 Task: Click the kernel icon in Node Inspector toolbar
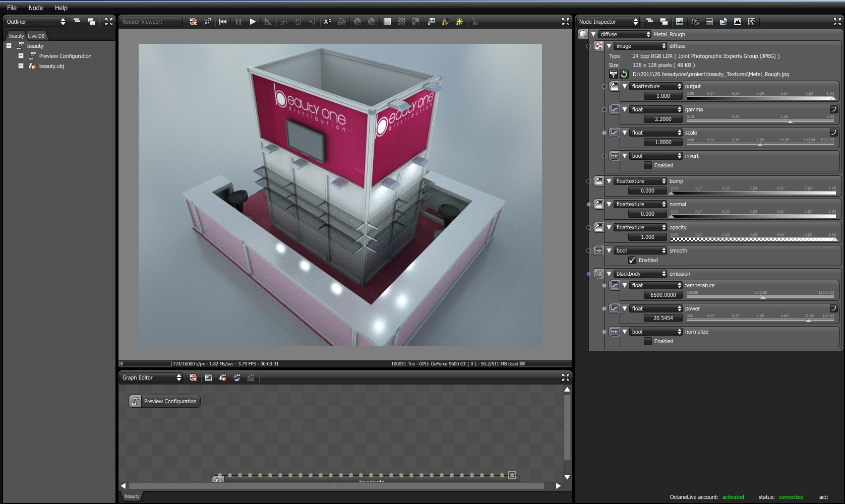click(x=752, y=22)
